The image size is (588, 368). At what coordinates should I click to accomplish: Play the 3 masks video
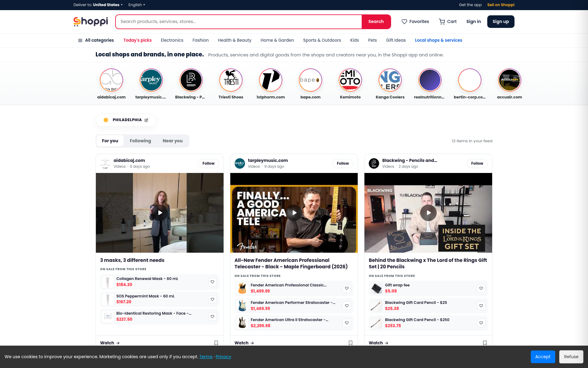(160, 213)
